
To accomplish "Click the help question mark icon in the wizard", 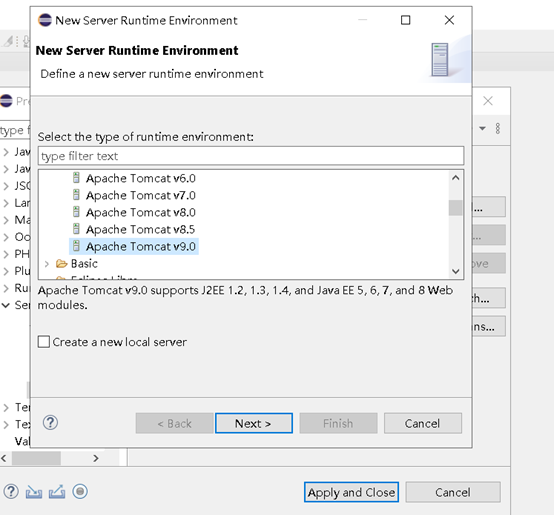I will [50, 422].
